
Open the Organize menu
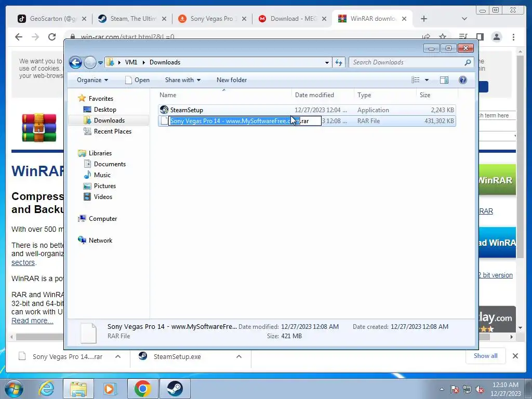click(x=92, y=80)
